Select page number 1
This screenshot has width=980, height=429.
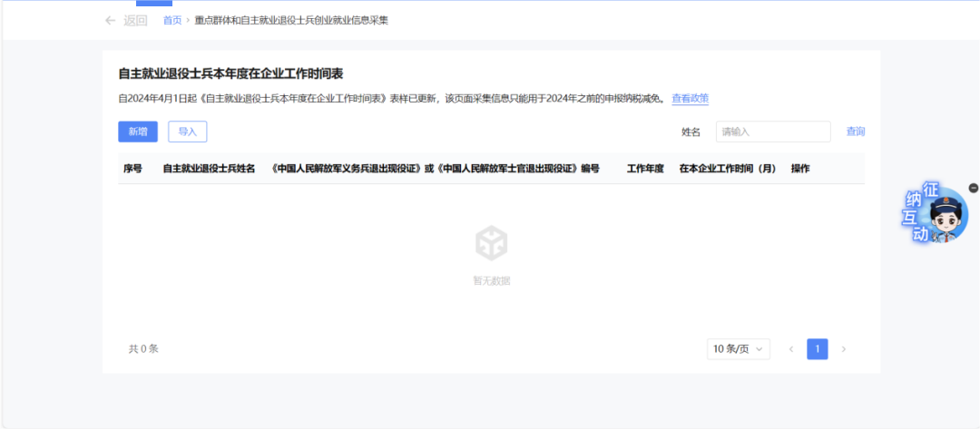817,349
